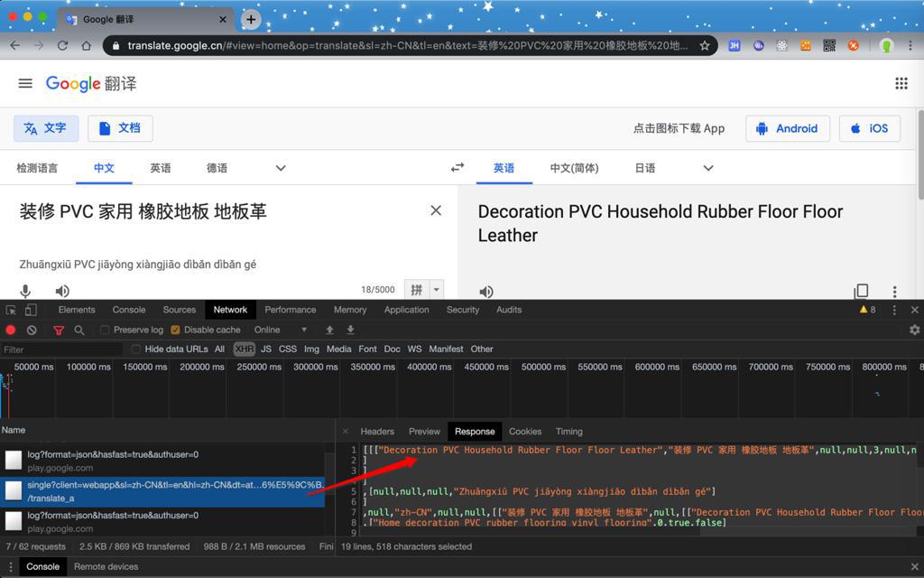924x578 pixels.
Task: Show the Headers tab of the request
Action: [377, 432]
